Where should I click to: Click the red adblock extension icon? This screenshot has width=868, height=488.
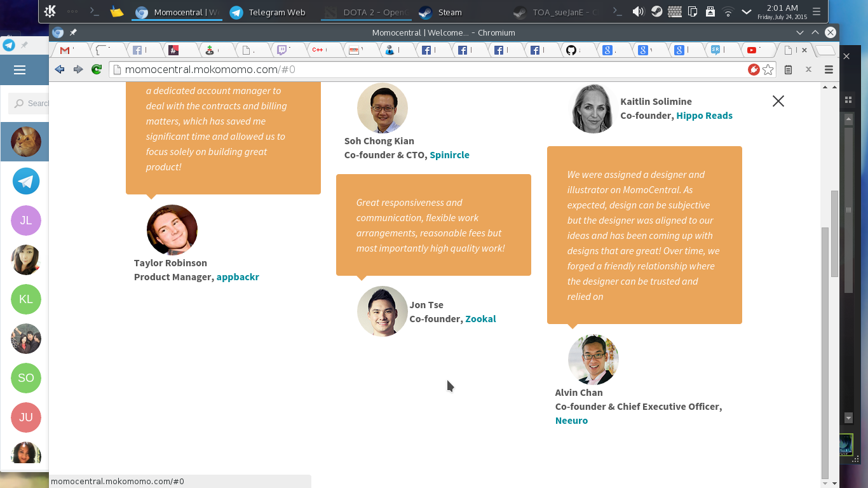click(754, 69)
